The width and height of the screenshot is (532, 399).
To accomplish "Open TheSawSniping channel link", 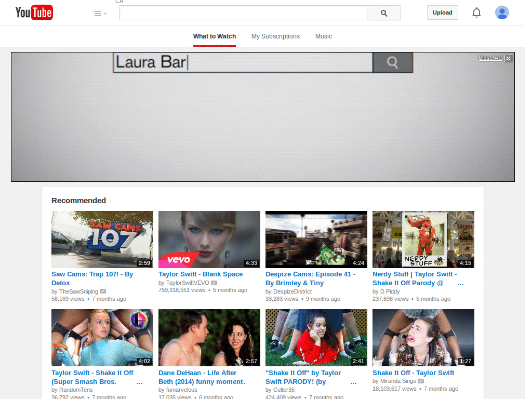I will click(x=78, y=291).
